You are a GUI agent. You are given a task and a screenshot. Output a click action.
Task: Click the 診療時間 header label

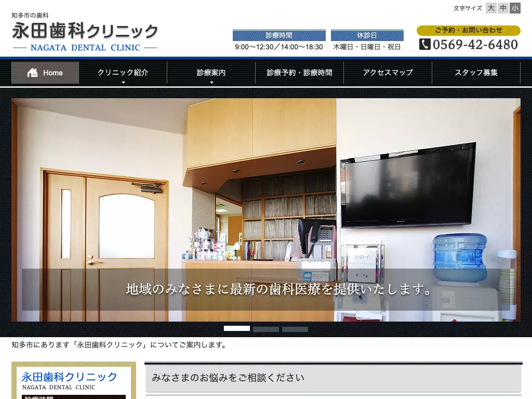tap(279, 35)
